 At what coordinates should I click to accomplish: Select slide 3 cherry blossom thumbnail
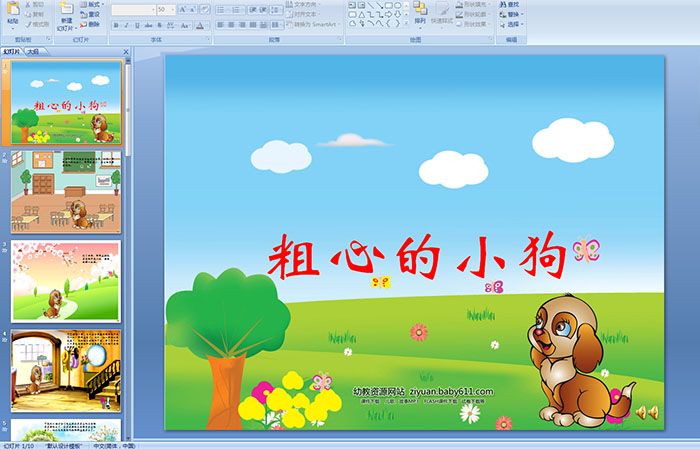[66, 281]
